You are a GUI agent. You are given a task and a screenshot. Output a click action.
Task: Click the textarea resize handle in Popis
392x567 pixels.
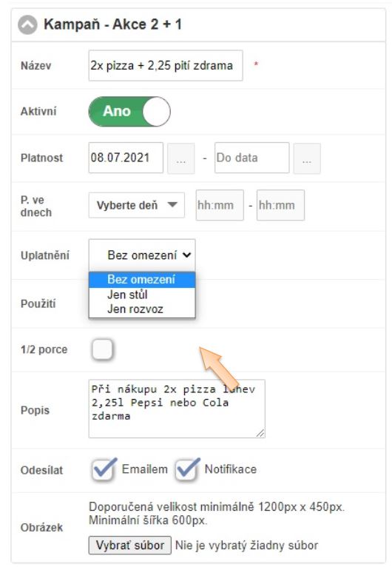point(260,433)
